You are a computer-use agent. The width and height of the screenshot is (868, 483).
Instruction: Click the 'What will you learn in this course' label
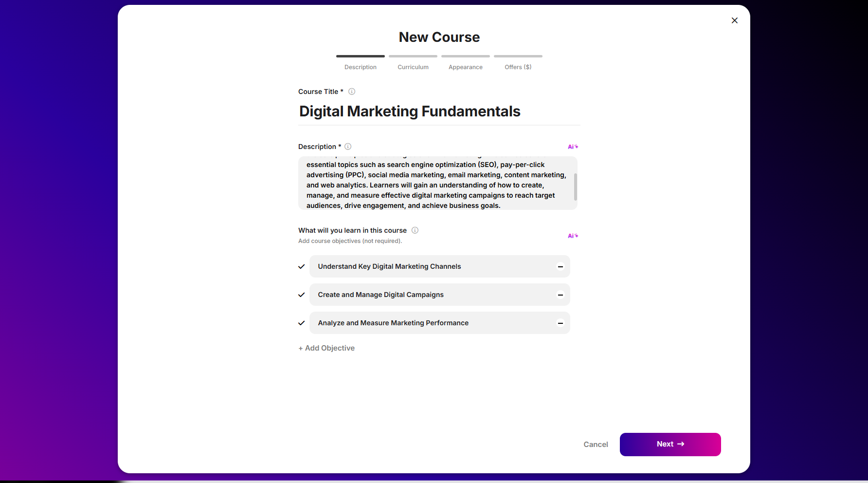352,230
